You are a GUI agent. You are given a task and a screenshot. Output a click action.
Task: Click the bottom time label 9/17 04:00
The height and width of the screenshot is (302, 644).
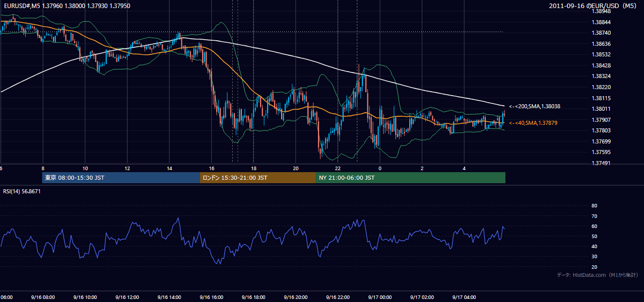[x=465, y=297]
